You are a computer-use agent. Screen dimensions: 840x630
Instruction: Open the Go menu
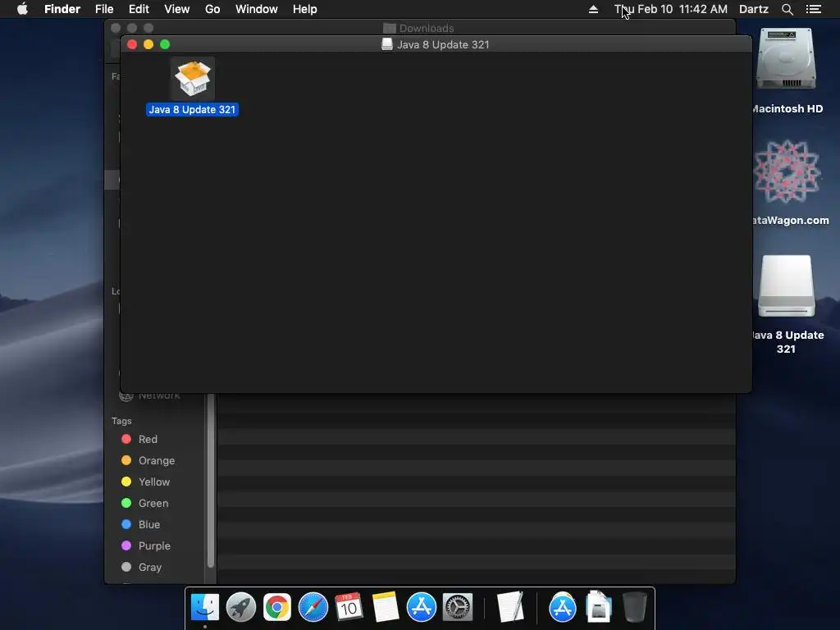(x=212, y=9)
